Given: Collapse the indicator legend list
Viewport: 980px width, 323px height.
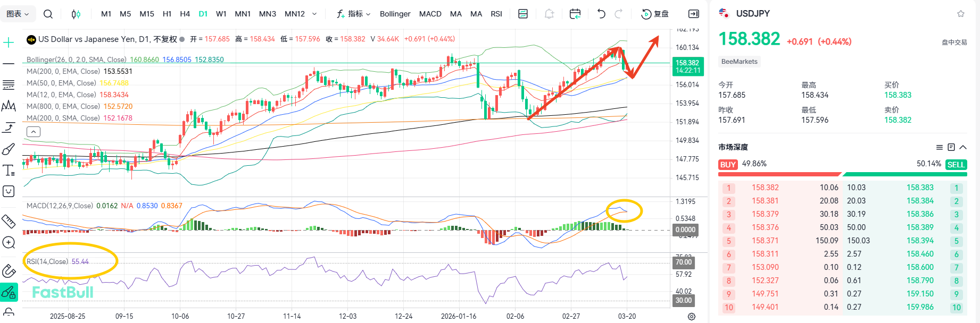Looking at the screenshot, I should coord(34,132).
